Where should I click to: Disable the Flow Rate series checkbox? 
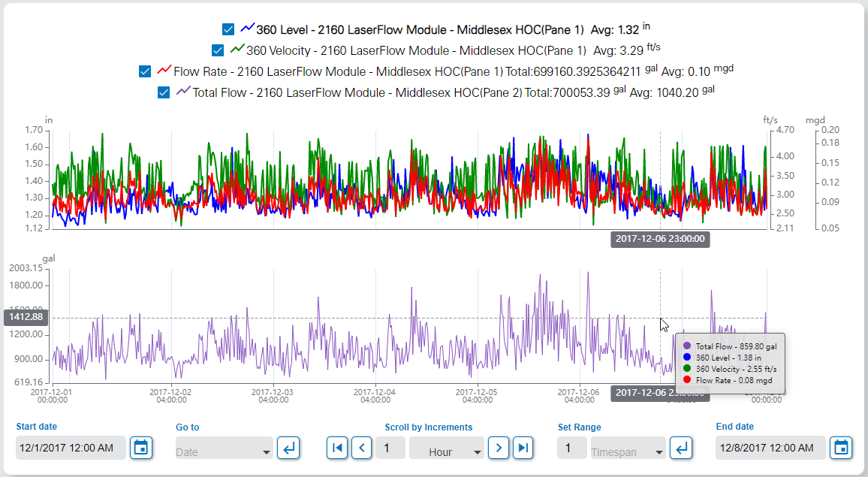click(145, 71)
